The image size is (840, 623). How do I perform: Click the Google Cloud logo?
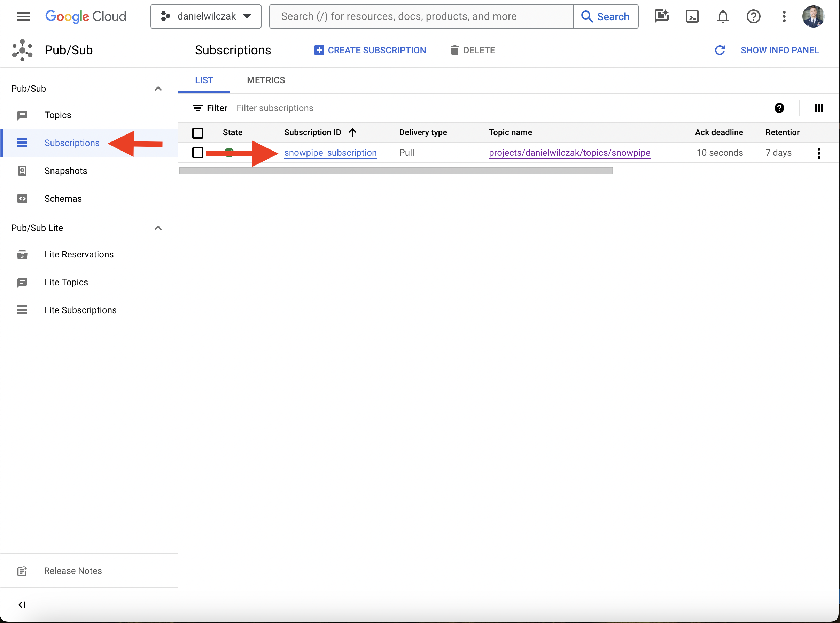[x=86, y=17]
